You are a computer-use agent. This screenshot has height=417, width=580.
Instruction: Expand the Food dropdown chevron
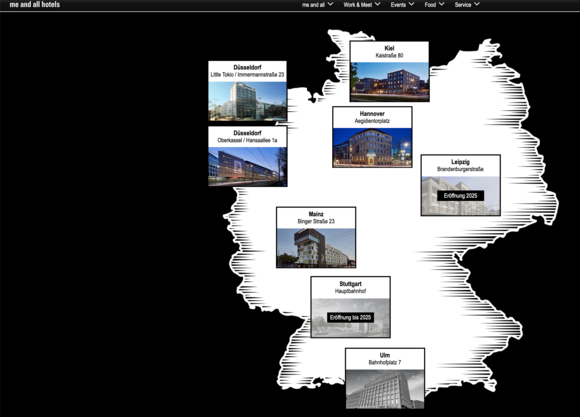(x=442, y=4)
